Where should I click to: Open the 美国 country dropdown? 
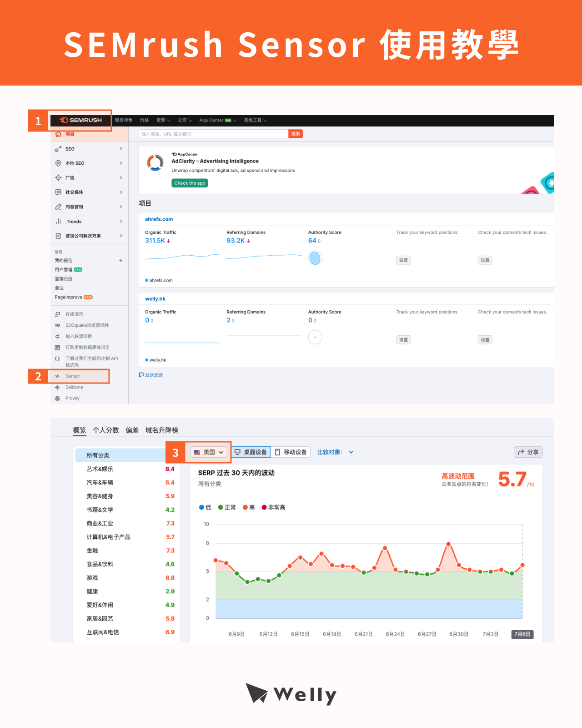click(209, 452)
